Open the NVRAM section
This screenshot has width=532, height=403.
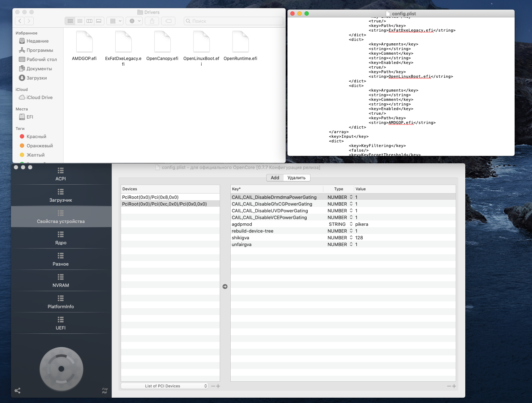pos(61,281)
